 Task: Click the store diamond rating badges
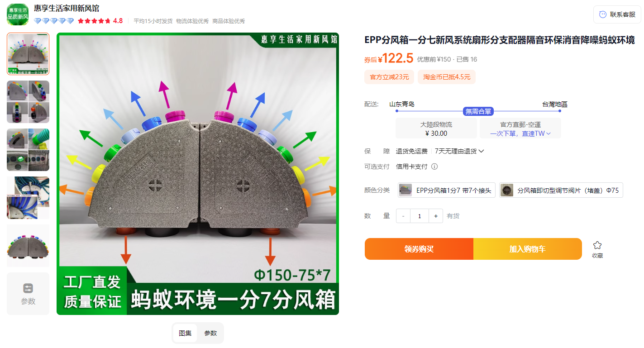[53, 21]
